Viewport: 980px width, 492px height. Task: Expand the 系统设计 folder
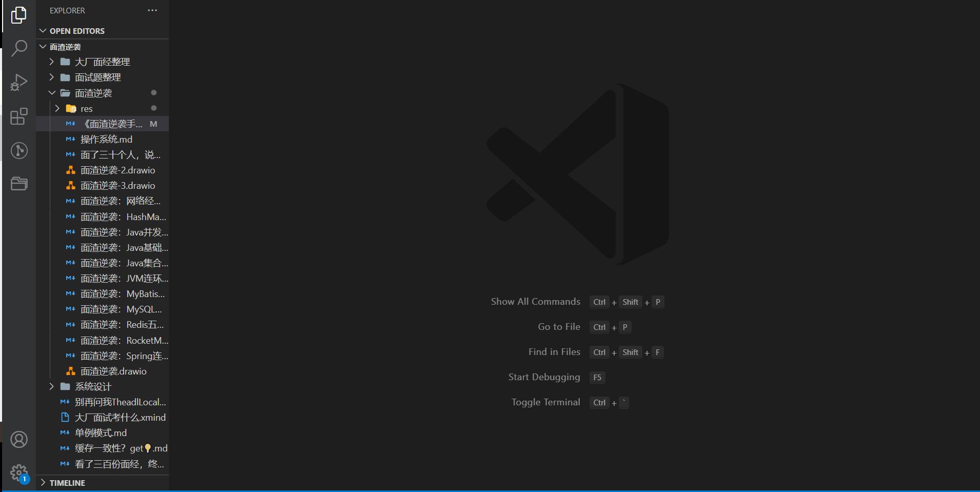(51, 386)
